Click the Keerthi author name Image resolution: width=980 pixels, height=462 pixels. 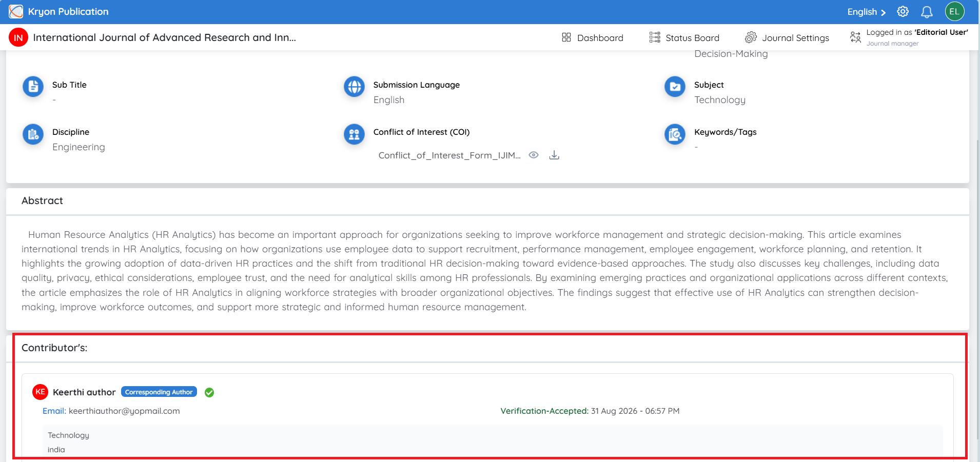[84, 392]
